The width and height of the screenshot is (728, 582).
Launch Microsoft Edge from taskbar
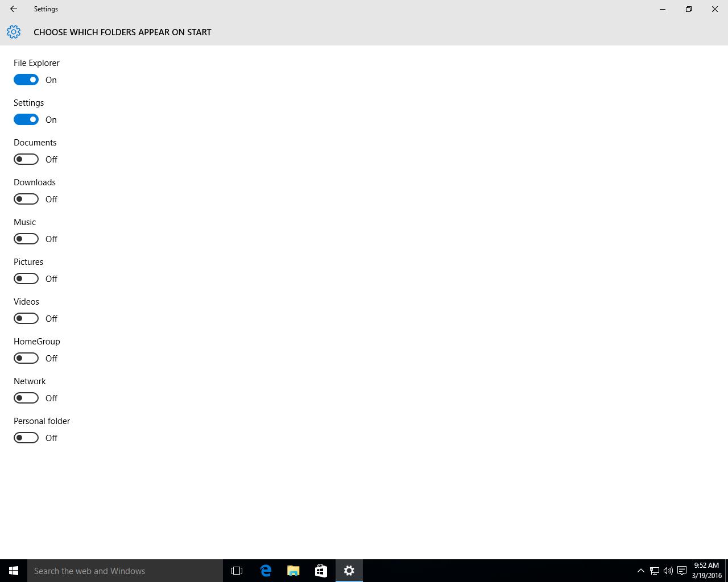tap(266, 571)
